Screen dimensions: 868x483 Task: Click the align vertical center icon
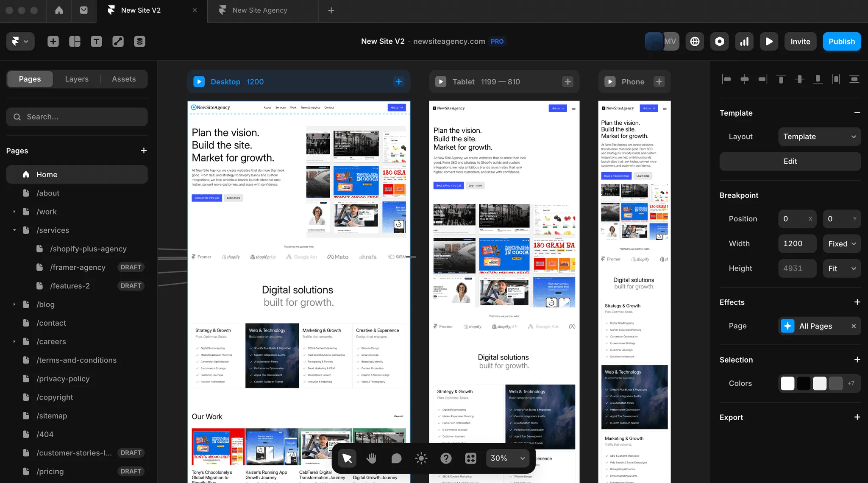(799, 79)
